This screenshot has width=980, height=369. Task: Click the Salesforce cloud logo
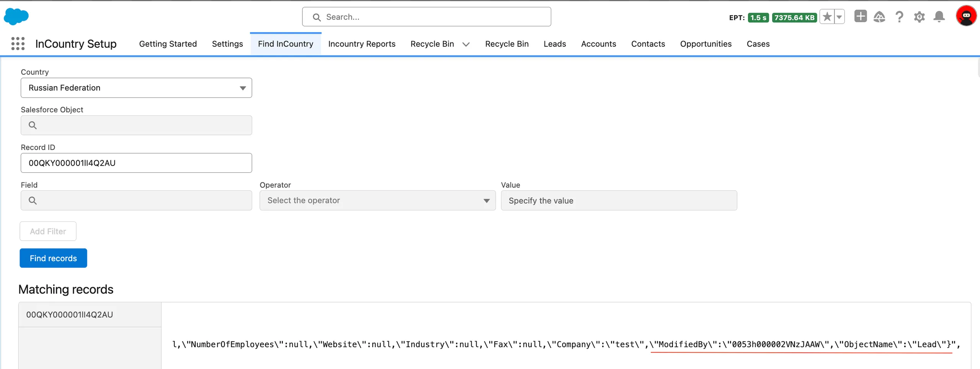16,17
